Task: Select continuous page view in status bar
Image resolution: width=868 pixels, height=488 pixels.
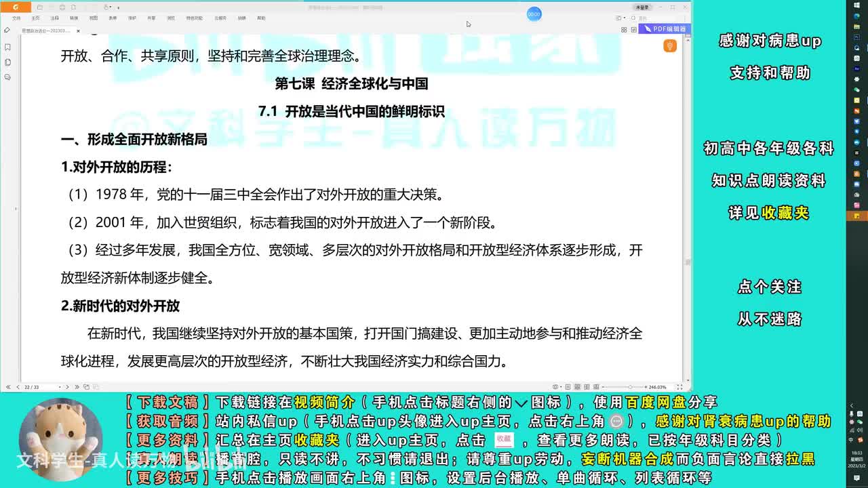Action: point(577,387)
